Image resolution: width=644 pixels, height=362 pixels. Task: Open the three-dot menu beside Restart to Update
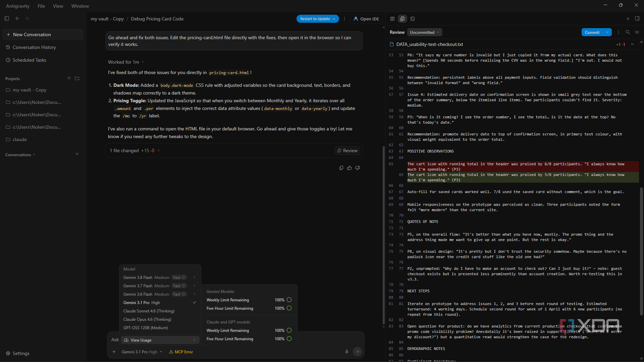tap(344, 19)
